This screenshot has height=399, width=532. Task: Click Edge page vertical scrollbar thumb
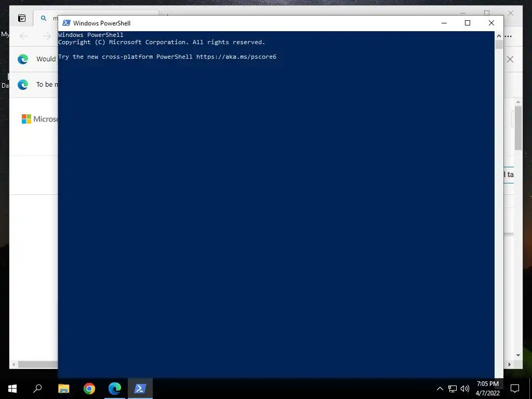coord(518,128)
